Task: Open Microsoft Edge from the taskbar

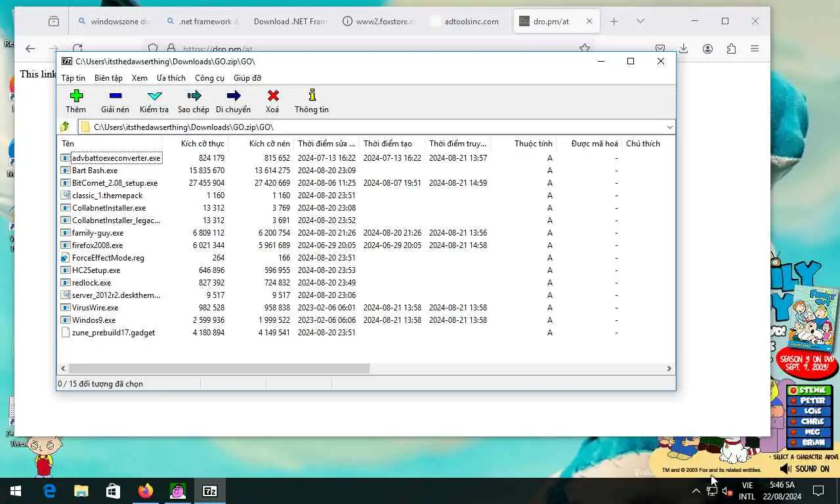Action: coord(49,491)
